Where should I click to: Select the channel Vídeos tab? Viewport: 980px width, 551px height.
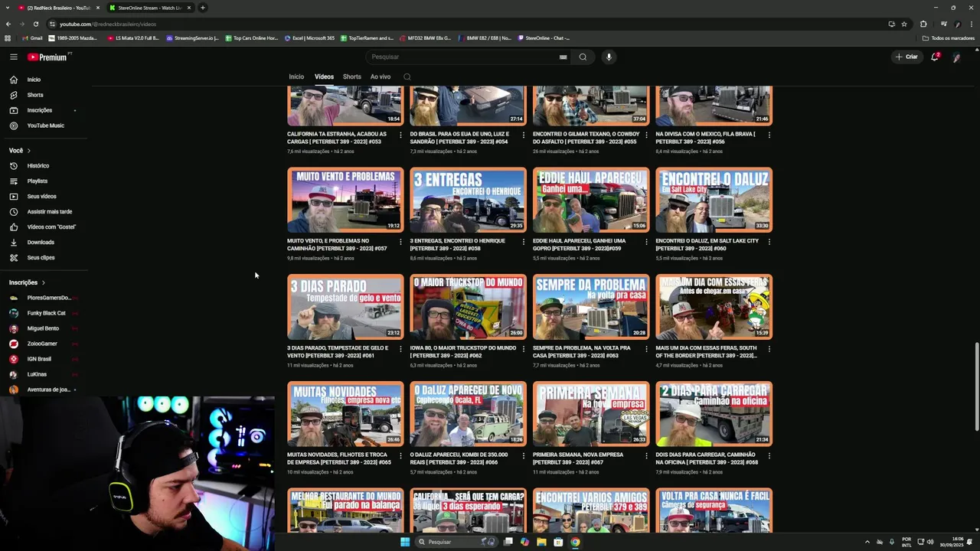click(324, 77)
